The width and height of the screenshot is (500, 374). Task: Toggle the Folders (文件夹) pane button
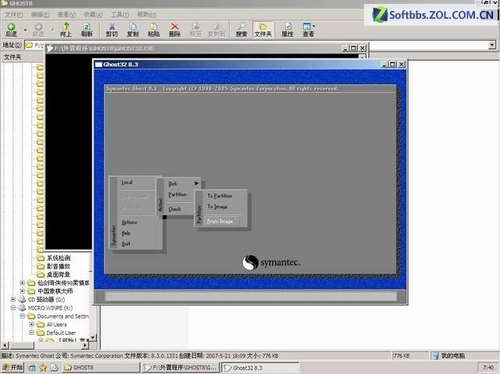263,30
